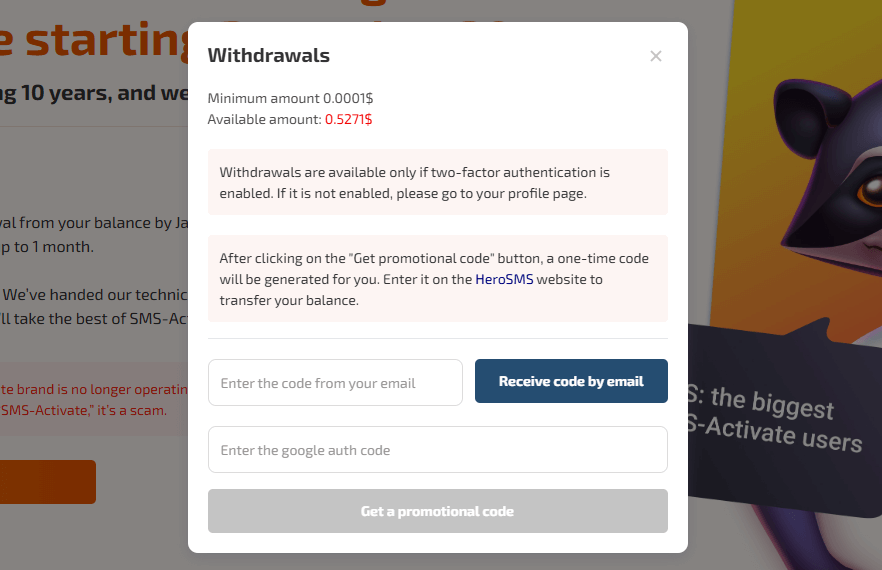Click the email code input field
Viewport: 882px width, 570px height.
335,383
